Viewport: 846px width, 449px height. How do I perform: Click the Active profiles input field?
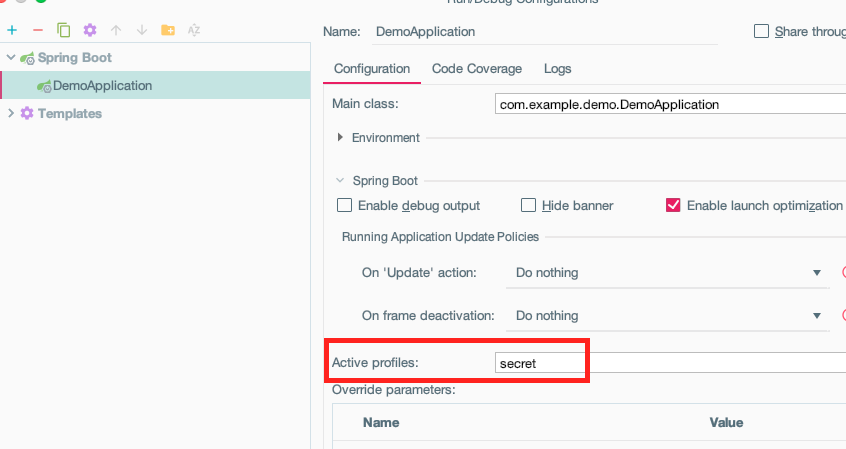click(x=670, y=363)
